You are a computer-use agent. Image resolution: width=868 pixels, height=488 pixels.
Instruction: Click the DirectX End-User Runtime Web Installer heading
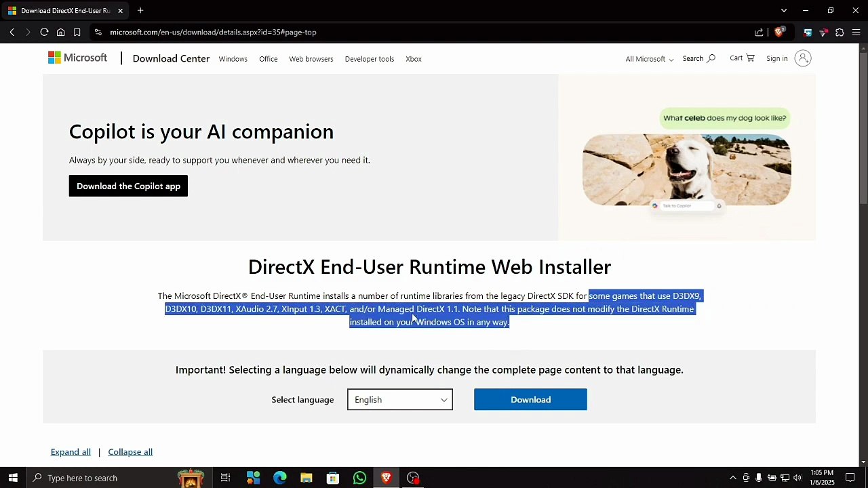429,266
